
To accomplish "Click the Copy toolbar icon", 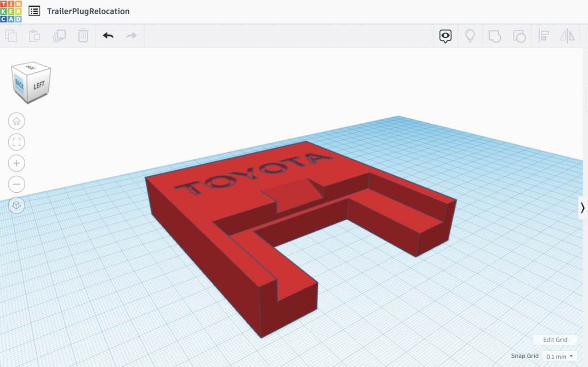I will [x=11, y=36].
